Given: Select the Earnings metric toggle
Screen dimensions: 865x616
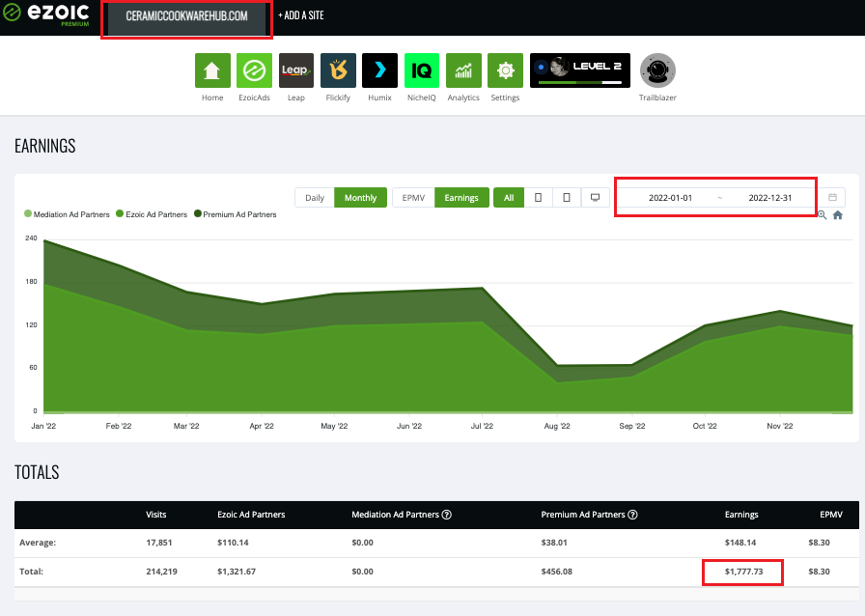Looking at the screenshot, I should [461, 198].
